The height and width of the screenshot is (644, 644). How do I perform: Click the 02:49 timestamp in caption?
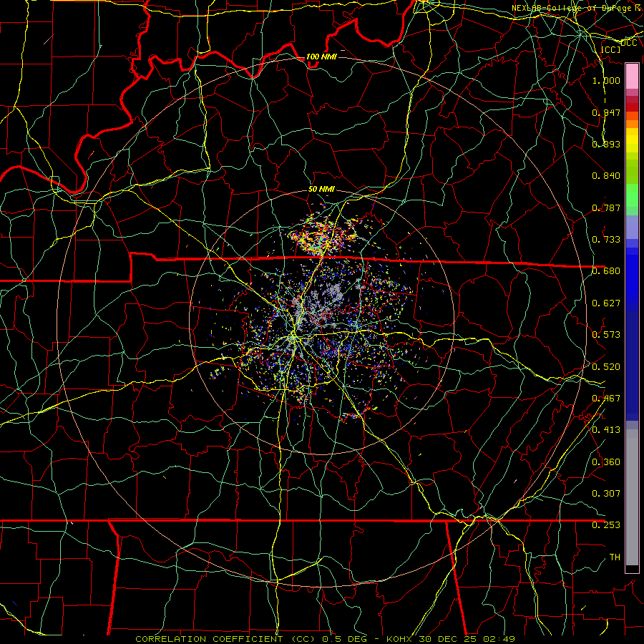[x=499, y=639]
